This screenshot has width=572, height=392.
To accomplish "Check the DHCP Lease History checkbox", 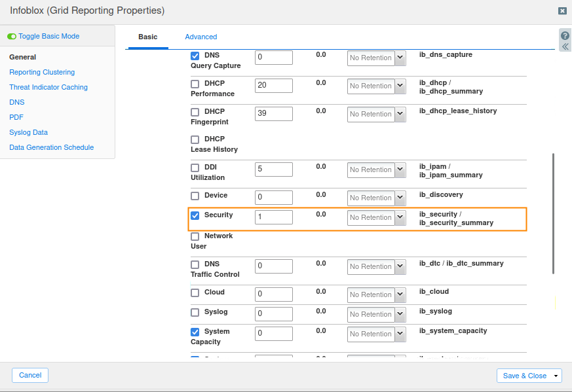I will (x=195, y=139).
